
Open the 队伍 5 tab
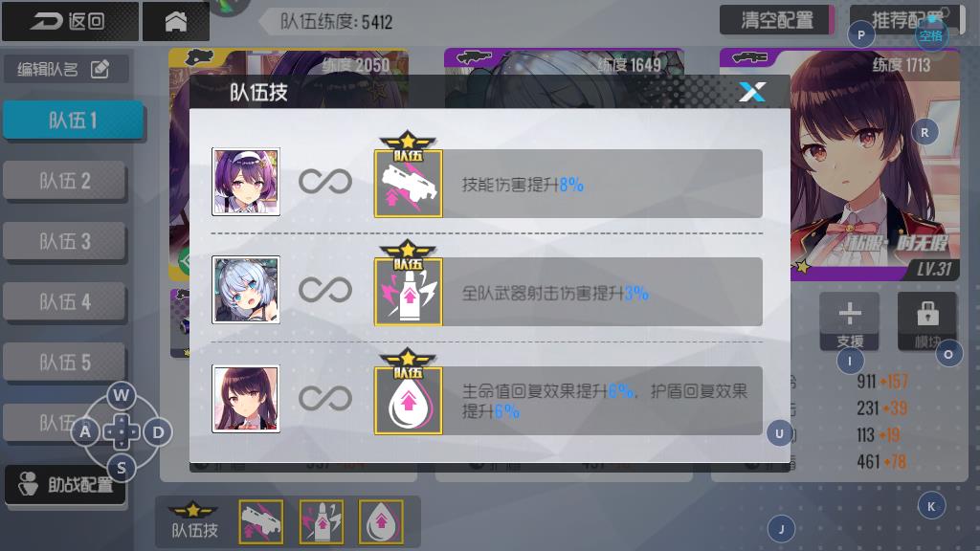click(x=65, y=362)
